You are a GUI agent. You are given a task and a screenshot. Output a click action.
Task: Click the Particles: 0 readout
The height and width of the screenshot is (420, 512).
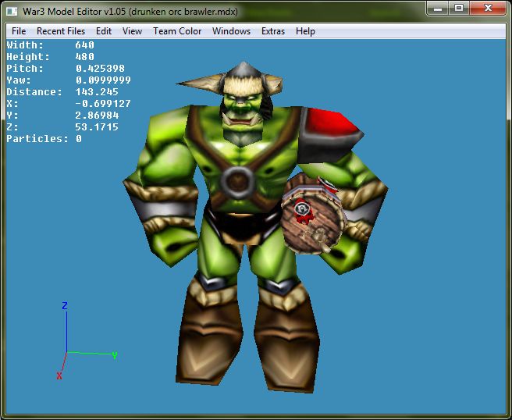click(x=44, y=139)
